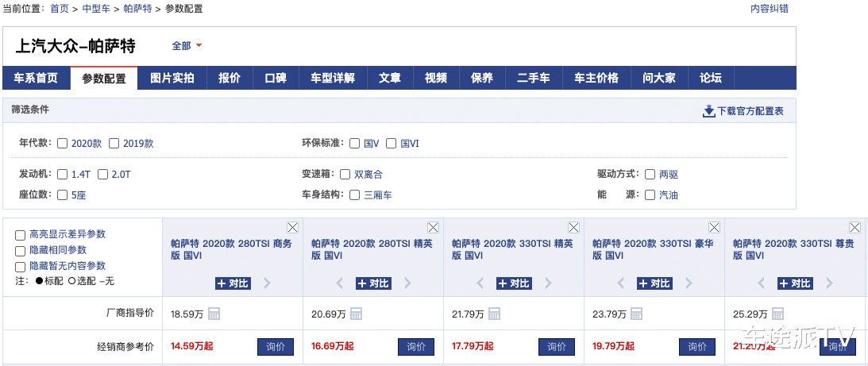Move 330TSI 尊贵版 column left with arrow
The width and height of the screenshot is (868, 366).
pos(761,283)
